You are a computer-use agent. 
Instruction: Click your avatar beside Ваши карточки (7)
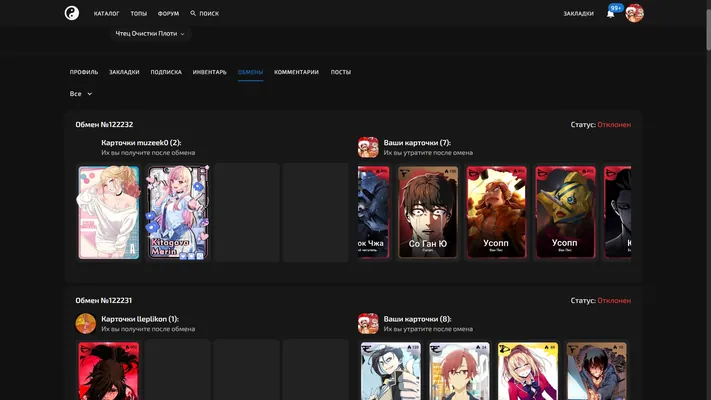368,147
